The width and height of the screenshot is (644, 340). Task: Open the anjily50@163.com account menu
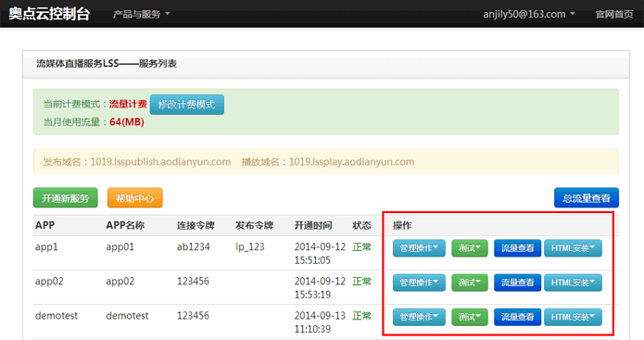528,15
